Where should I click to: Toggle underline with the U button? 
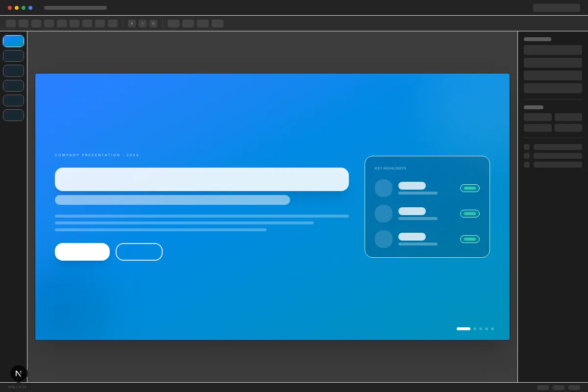pos(153,24)
